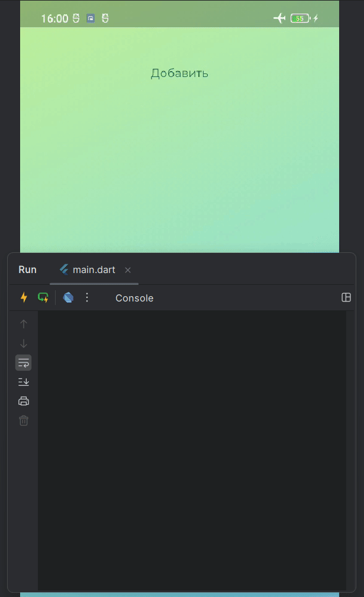Click the green Flutter Hot Restart icon
The width and height of the screenshot is (364, 597).
(43, 297)
